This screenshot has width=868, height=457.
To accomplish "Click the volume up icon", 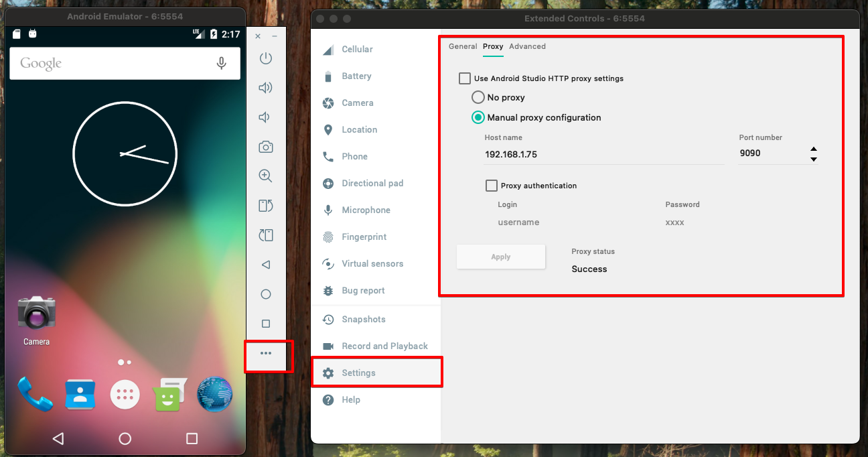I will [266, 88].
